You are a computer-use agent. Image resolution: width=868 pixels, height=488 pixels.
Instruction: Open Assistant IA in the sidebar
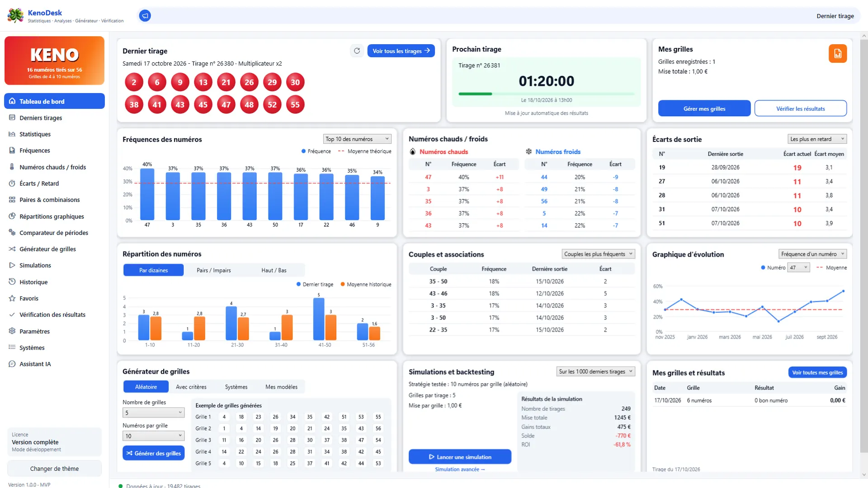(x=54, y=364)
